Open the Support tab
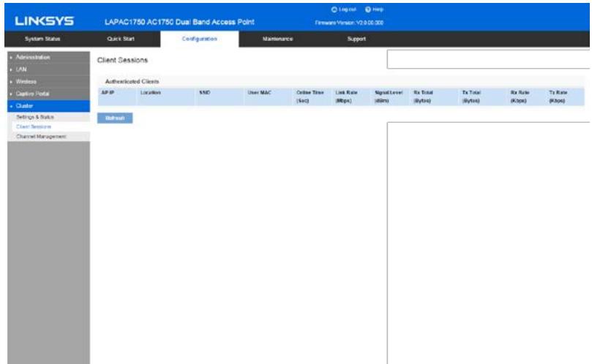The image size is (592, 364). click(356, 39)
